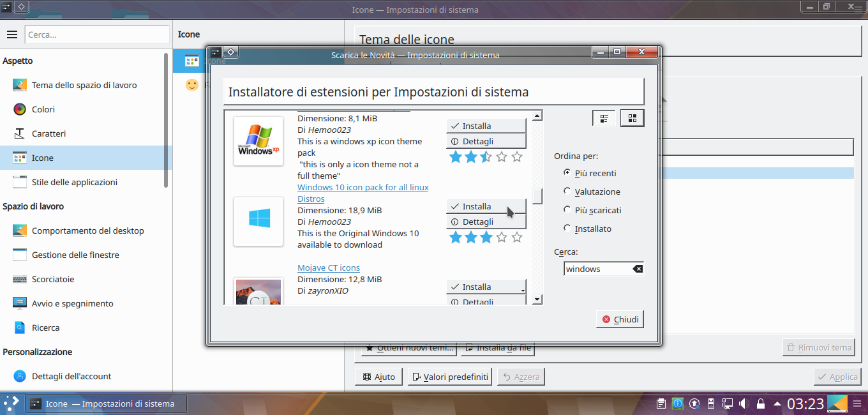Viewport: 868px width, 415px height.
Task: Show Dettagli for the Windows 10 icon pack
Action: coord(486,222)
